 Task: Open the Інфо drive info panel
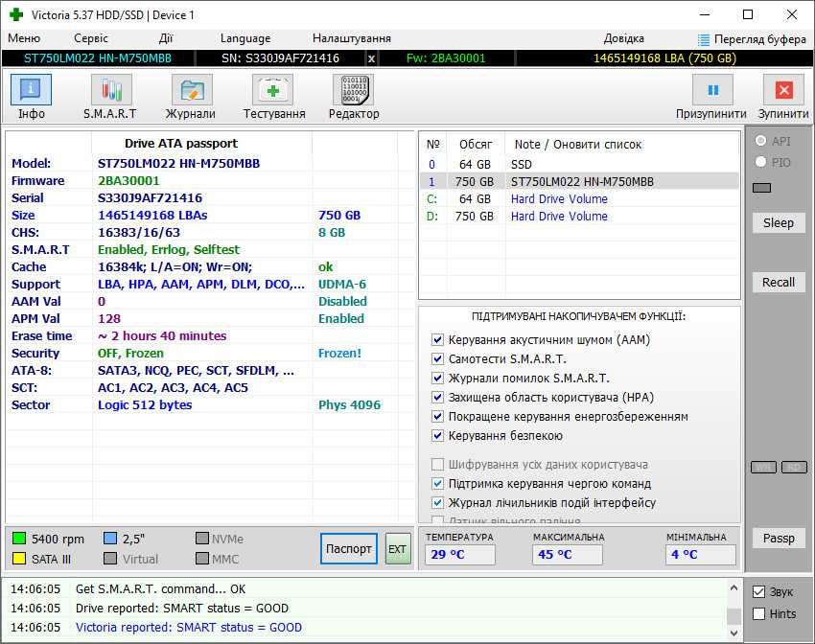pyautogui.click(x=32, y=90)
